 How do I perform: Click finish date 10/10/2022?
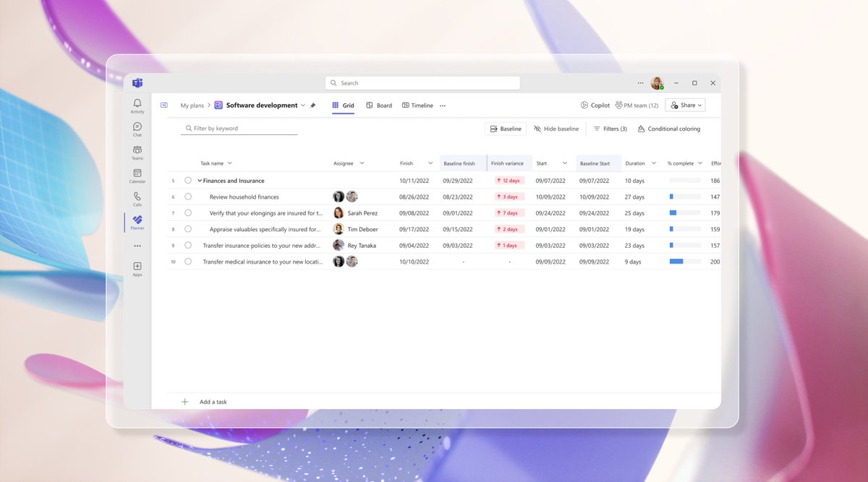(x=414, y=262)
